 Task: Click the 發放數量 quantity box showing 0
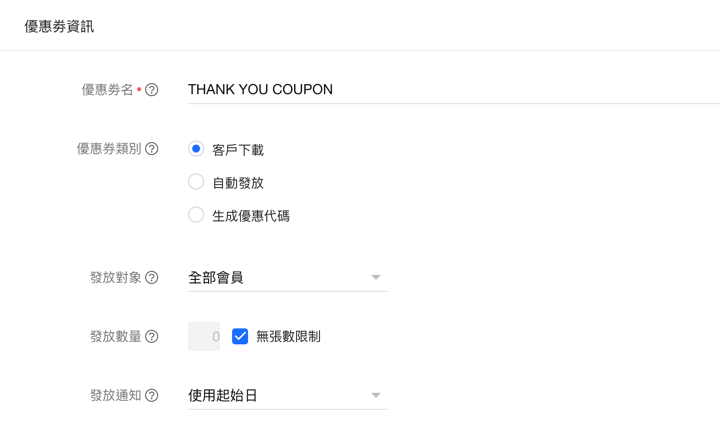pos(204,337)
